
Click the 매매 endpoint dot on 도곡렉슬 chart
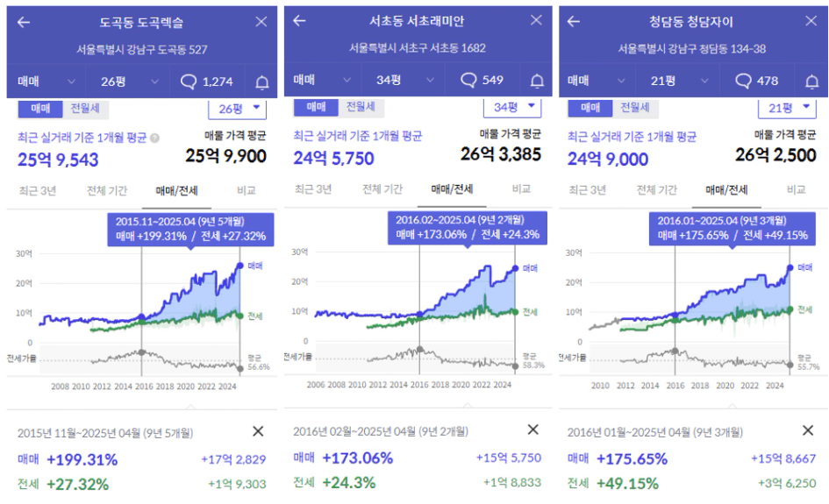coord(239,265)
